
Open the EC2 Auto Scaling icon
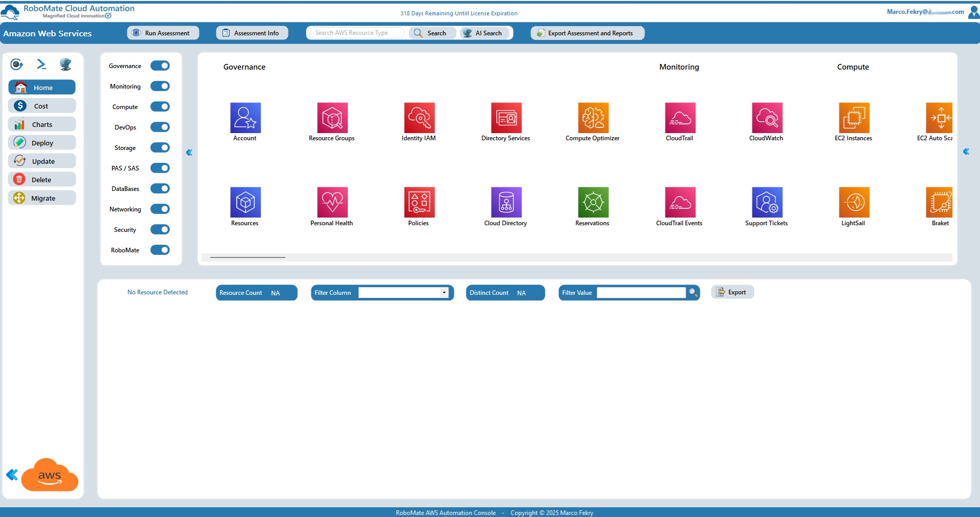[939, 118]
